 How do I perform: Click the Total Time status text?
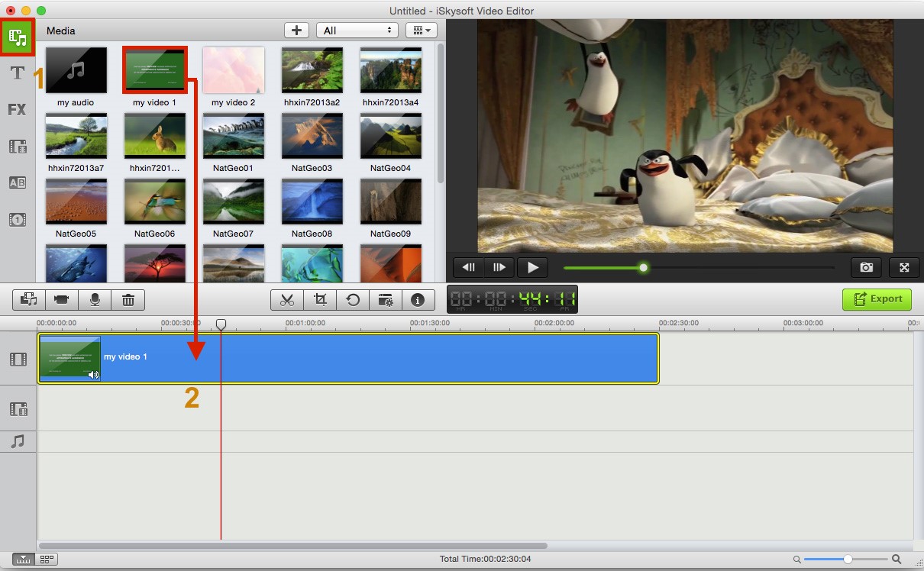pyautogui.click(x=486, y=559)
